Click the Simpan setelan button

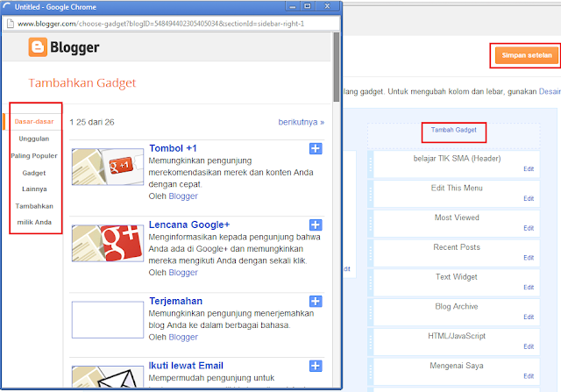coord(527,55)
